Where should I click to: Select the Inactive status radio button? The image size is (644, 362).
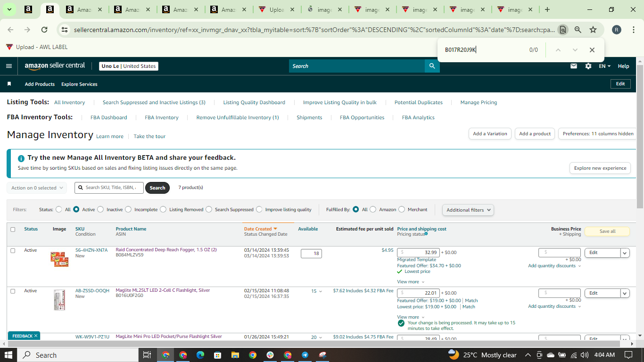(100, 209)
